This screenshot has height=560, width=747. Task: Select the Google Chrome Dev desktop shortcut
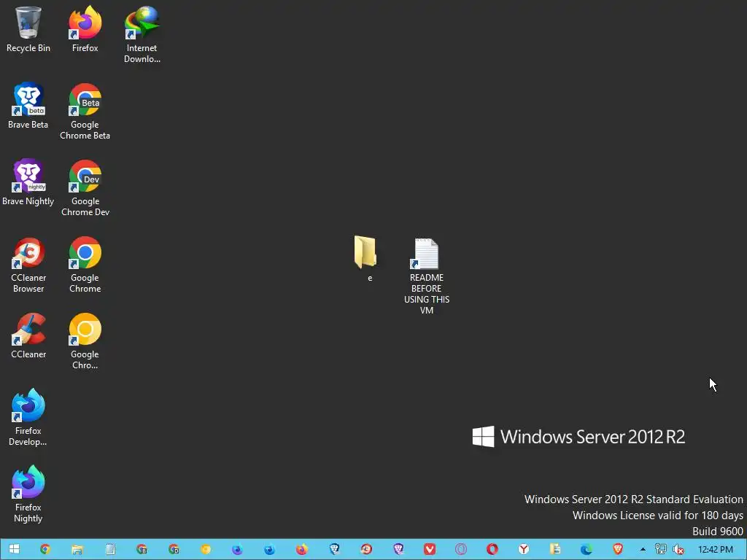click(85, 187)
